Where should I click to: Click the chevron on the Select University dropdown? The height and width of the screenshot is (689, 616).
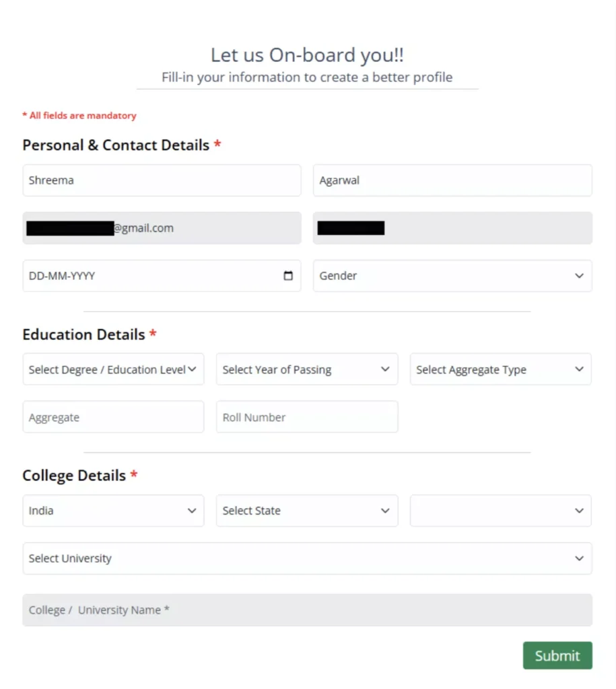coord(579,558)
